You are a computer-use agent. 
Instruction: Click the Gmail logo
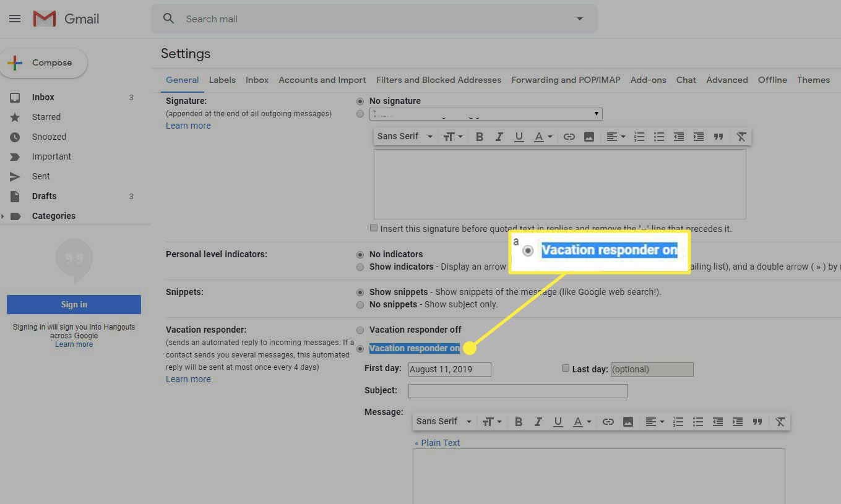pos(66,19)
